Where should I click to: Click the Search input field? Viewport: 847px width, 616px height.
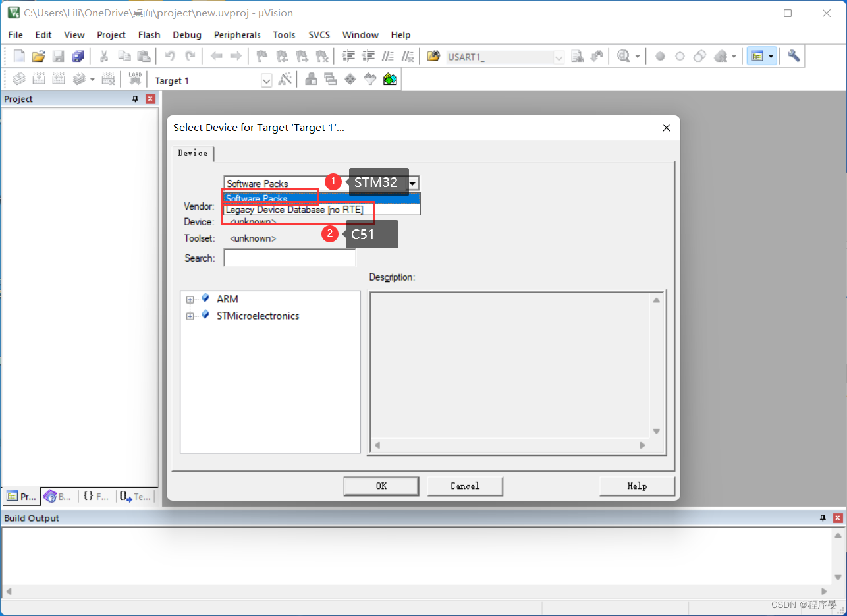(x=290, y=258)
